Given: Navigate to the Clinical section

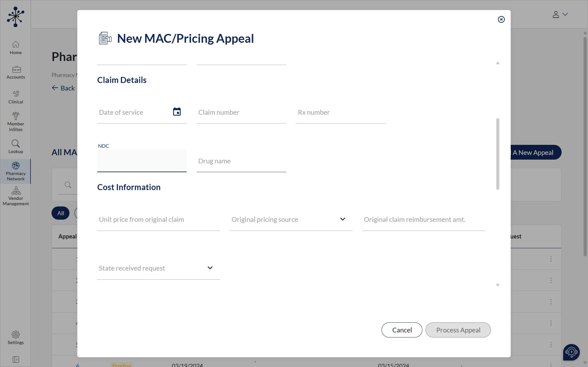Looking at the screenshot, I should coord(16,97).
